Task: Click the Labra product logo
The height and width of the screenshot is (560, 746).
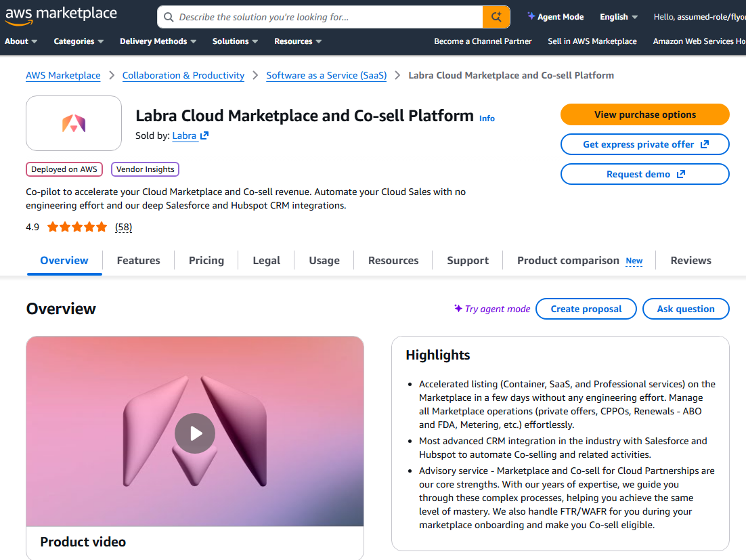Action: [x=74, y=123]
